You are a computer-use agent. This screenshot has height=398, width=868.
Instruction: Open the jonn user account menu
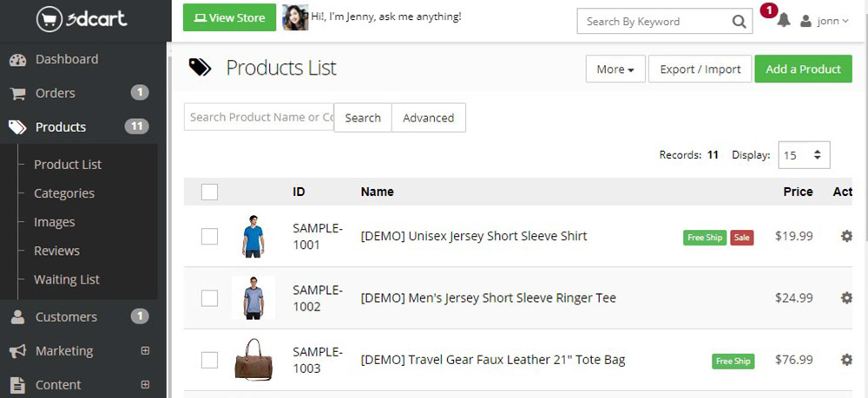(825, 22)
